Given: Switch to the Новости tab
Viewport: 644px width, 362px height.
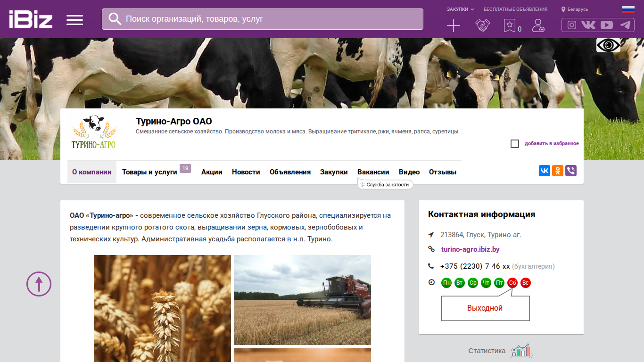Looking at the screenshot, I should point(246,172).
